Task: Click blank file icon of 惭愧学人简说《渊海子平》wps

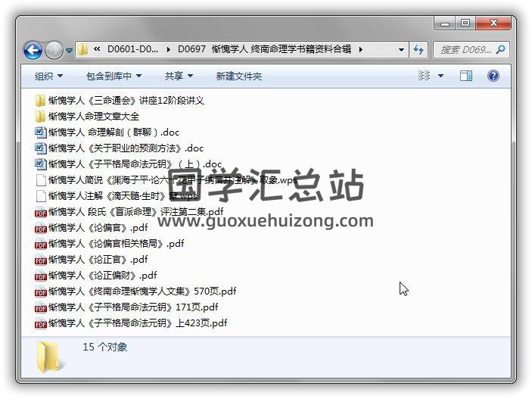Action: pos(41,180)
